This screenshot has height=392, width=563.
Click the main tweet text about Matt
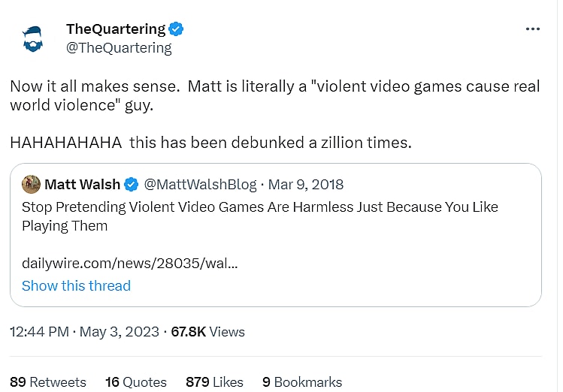pos(274,95)
